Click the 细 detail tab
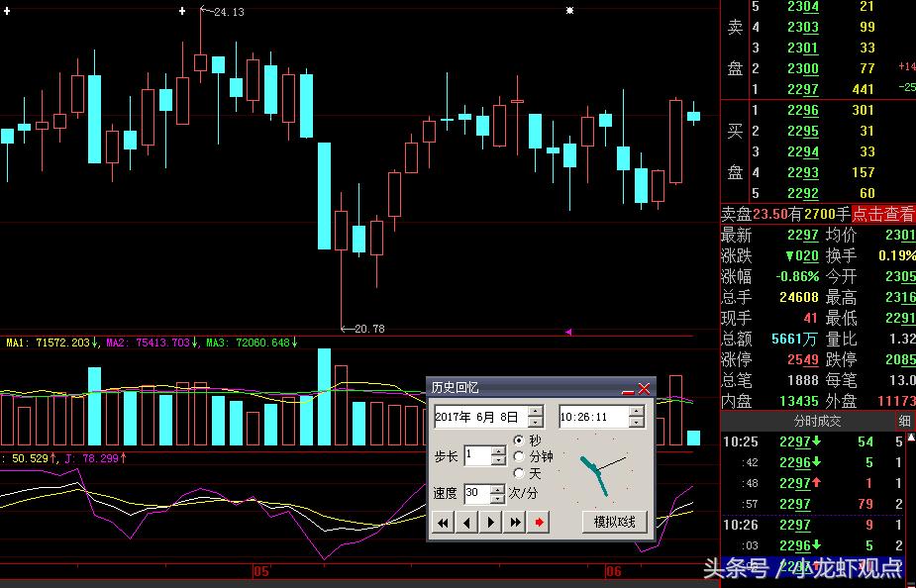 [904, 421]
